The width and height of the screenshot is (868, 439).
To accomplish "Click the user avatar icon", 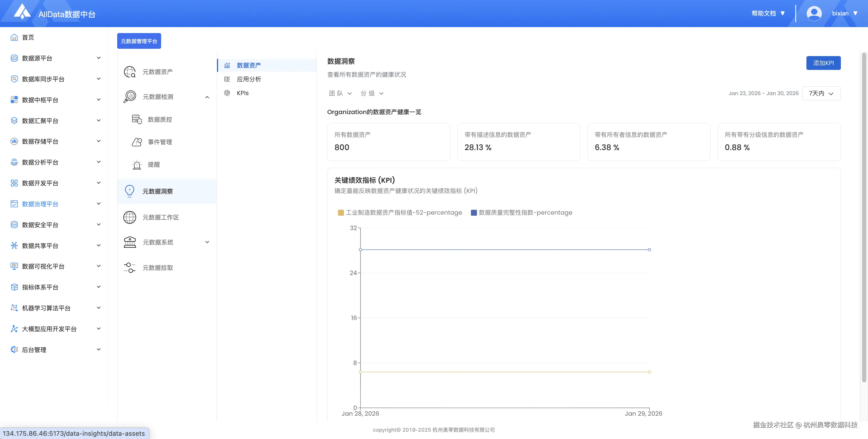I will click(x=814, y=14).
